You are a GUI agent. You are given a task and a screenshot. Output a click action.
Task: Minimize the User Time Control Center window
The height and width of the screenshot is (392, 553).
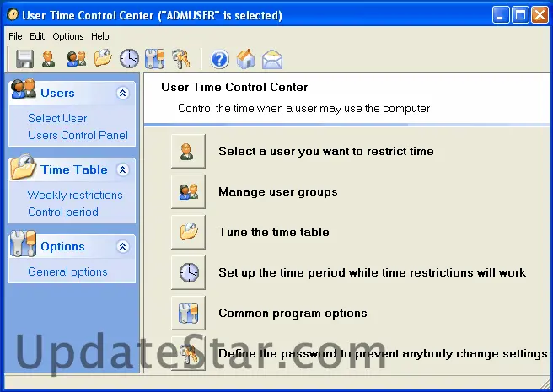click(x=501, y=15)
